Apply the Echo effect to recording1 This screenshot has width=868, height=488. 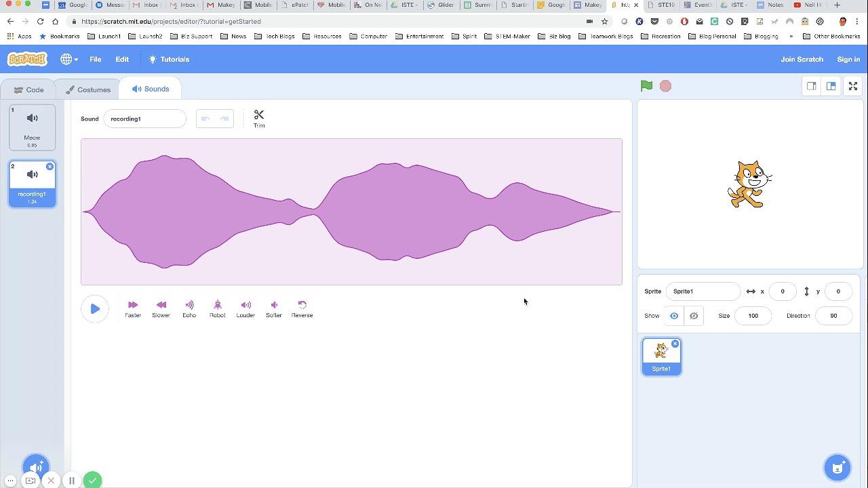pos(189,308)
